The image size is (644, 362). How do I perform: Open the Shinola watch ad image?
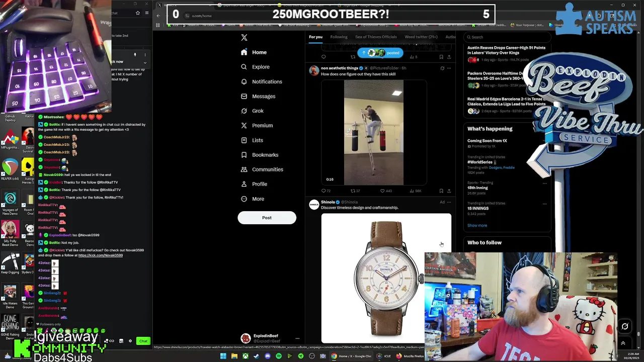386,278
